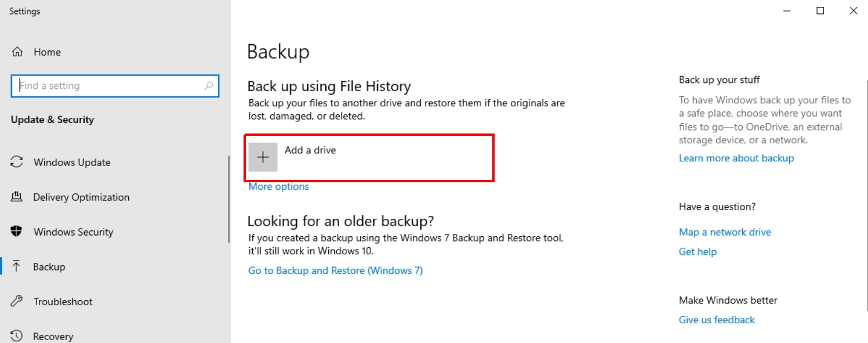
Task: Open Learn more about backup link
Action: pyautogui.click(x=736, y=158)
